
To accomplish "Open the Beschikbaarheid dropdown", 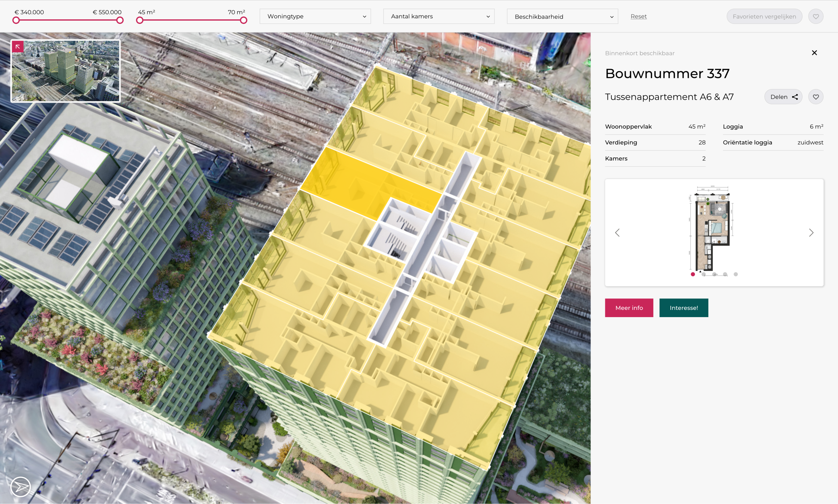I will click(x=562, y=16).
